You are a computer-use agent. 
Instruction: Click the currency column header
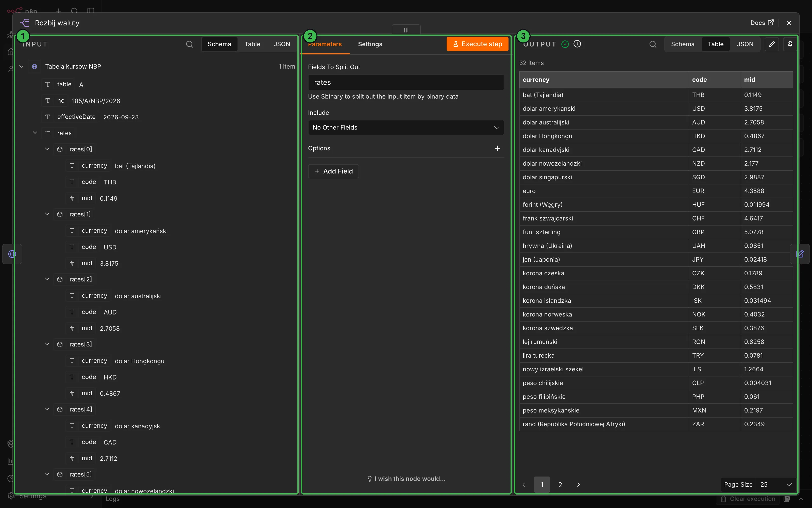[604, 80]
